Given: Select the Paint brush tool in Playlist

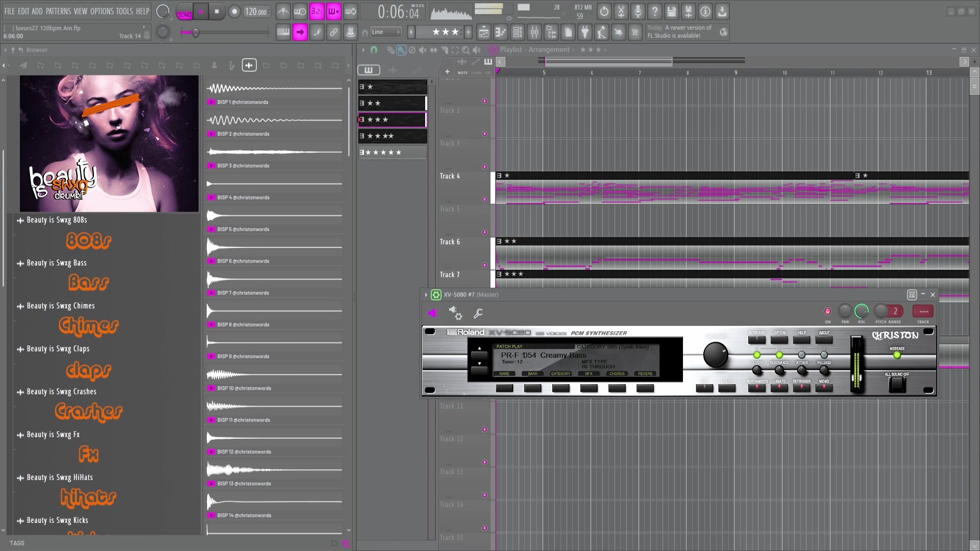Looking at the screenshot, I should click(401, 50).
